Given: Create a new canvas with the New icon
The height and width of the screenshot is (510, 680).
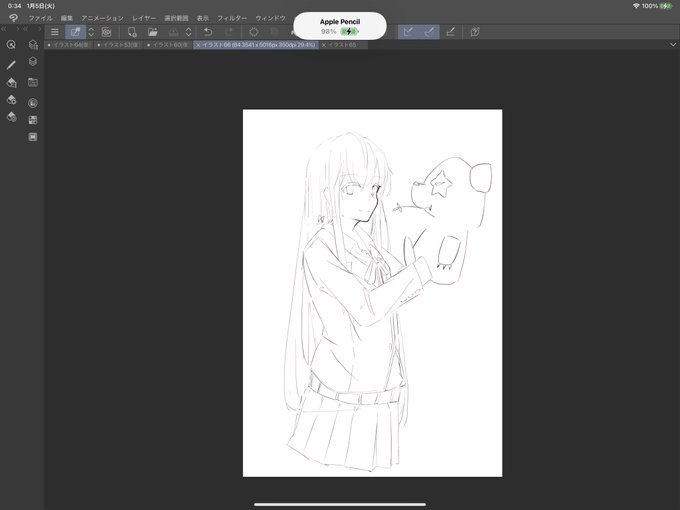Looking at the screenshot, I should [132, 32].
